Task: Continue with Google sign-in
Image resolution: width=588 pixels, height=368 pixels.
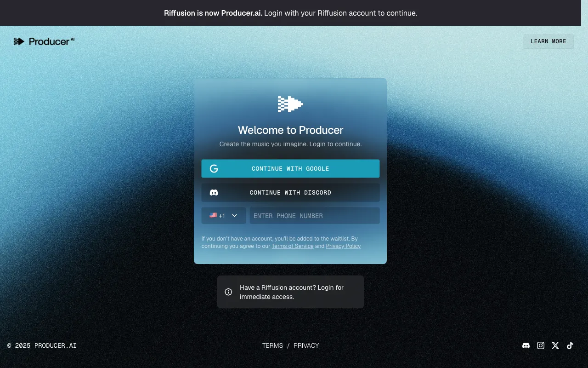Action: click(x=290, y=168)
